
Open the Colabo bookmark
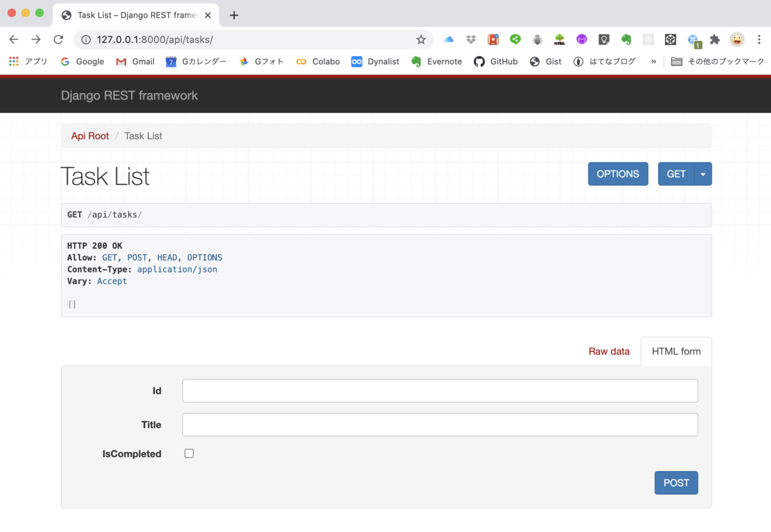click(x=318, y=62)
